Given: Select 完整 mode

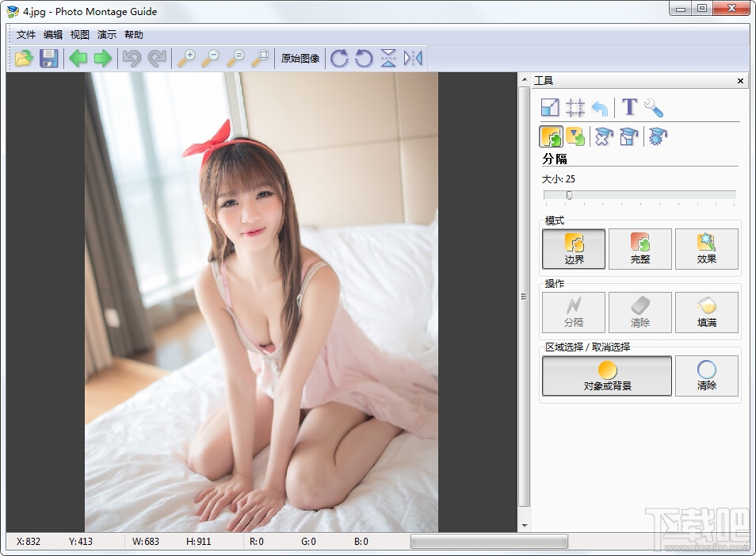Looking at the screenshot, I should [x=640, y=249].
